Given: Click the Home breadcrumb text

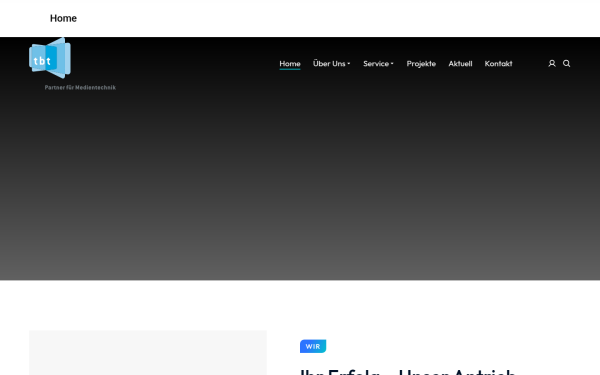Looking at the screenshot, I should [63, 18].
